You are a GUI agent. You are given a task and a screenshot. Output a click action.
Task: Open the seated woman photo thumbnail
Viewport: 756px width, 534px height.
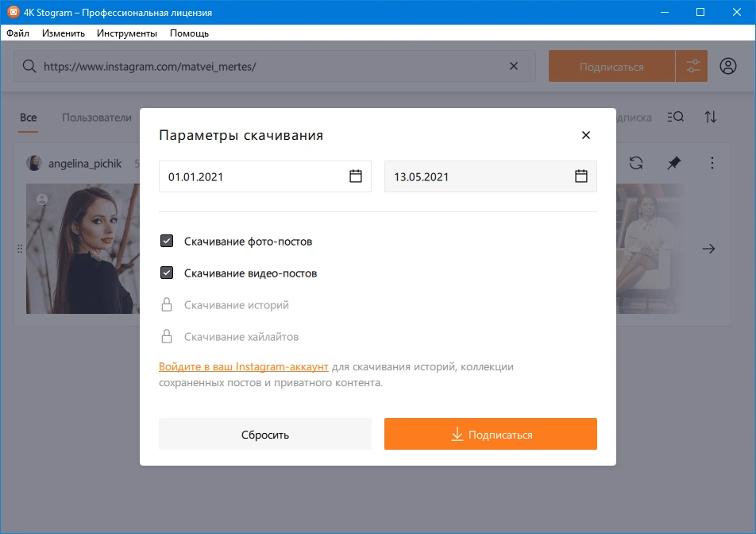[x=651, y=249]
